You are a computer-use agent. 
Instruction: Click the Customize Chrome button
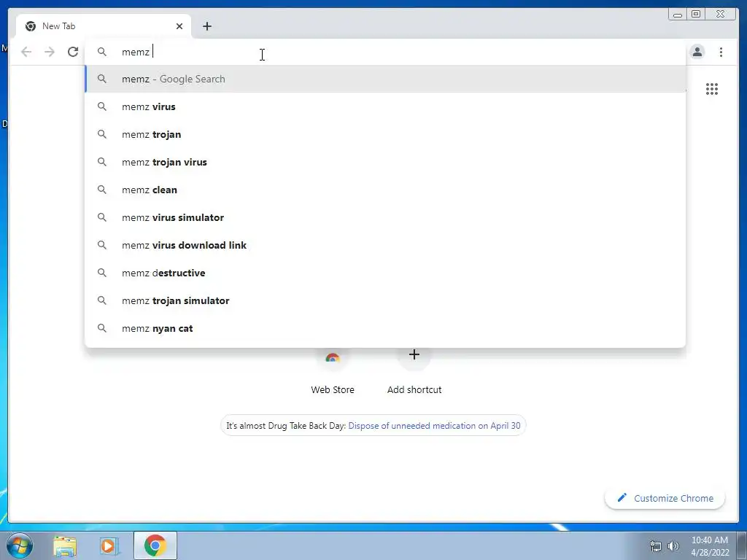coord(665,498)
